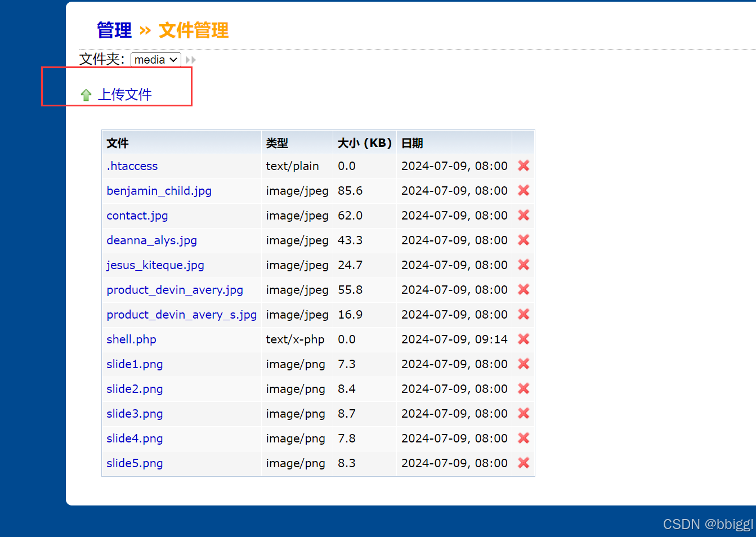Delete product_devin_avery_s.jpg using its red X
Viewport: 756px width, 537px height.
click(x=524, y=314)
